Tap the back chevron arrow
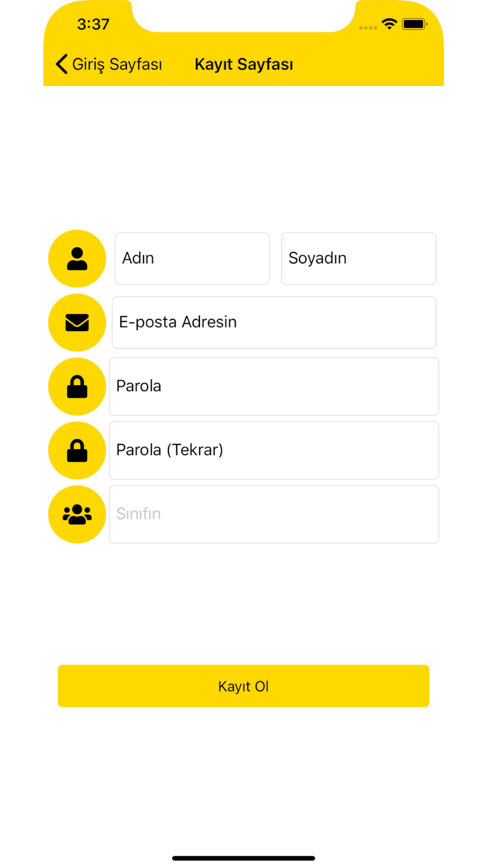The width and height of the screenshot is (488, 868). coord(61,64)
